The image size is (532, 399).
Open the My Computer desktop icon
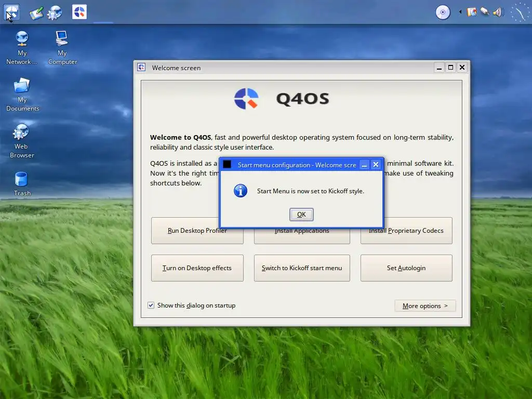tap(62, 47)
